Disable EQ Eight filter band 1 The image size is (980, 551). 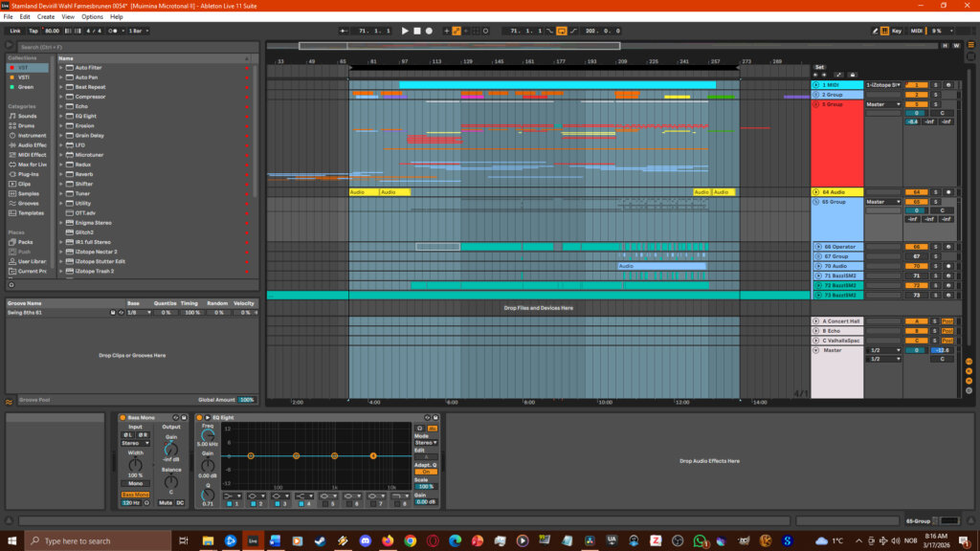point(230,503)
